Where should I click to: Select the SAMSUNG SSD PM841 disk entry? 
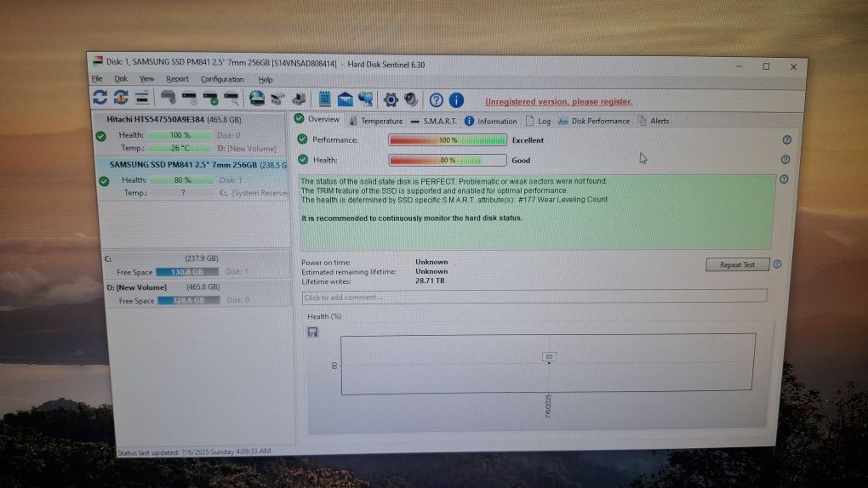(x=192, y=179)
